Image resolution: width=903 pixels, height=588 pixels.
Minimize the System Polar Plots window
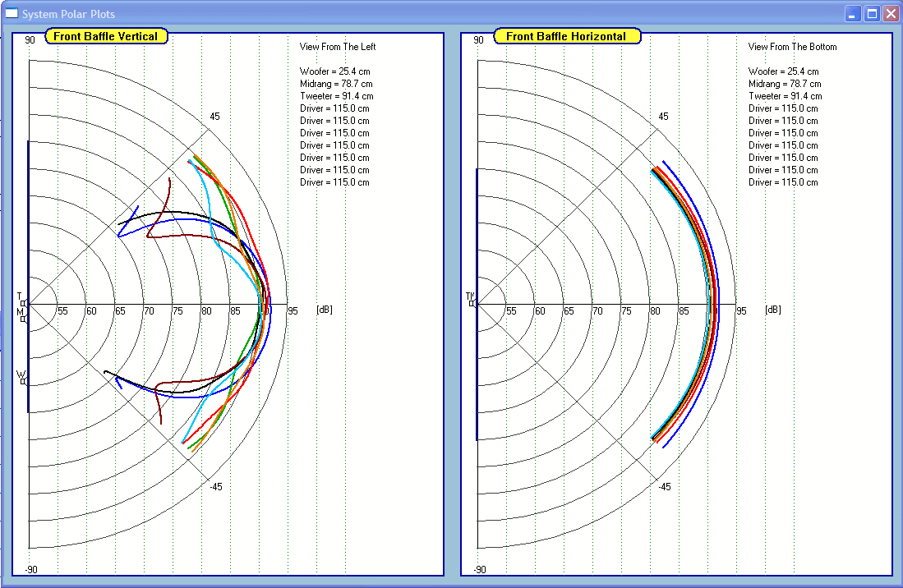click(x=853, y=14)
